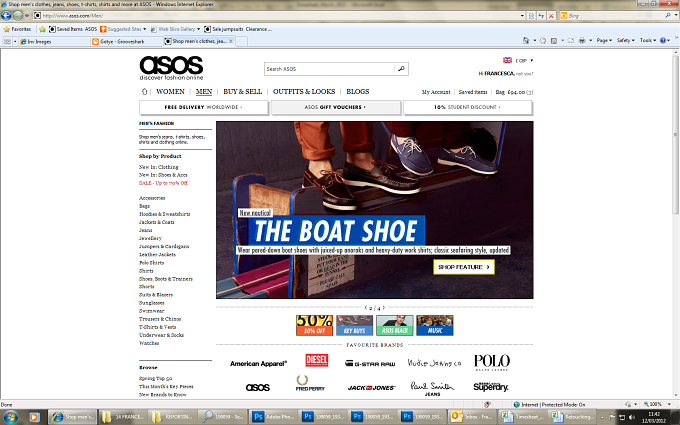Click the Diesel brand logo
The image size is (680, 425).
317,360
